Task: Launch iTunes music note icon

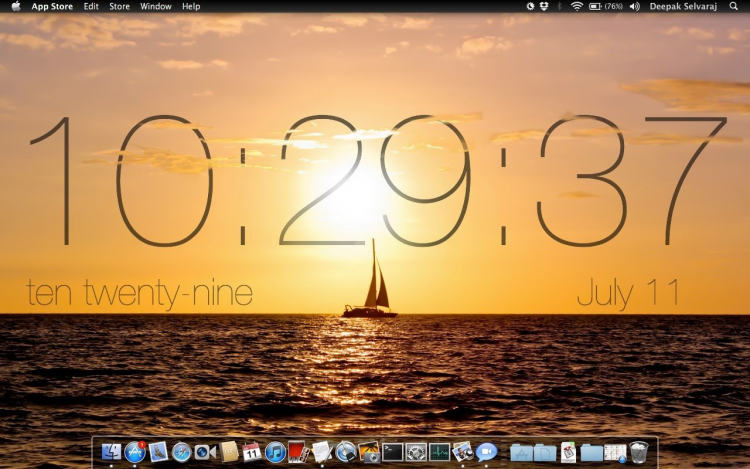Action: (275, 452)
